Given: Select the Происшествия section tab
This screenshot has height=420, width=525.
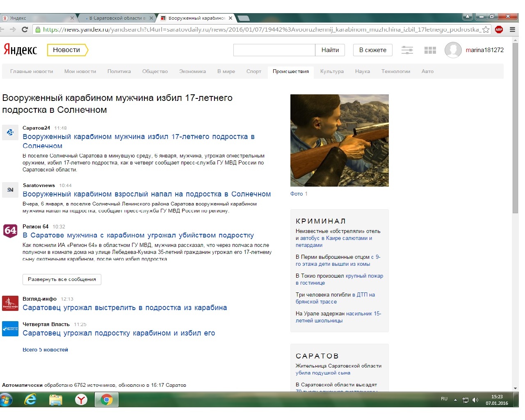Looking at the screenshot, I should click(x=291, y=72).
